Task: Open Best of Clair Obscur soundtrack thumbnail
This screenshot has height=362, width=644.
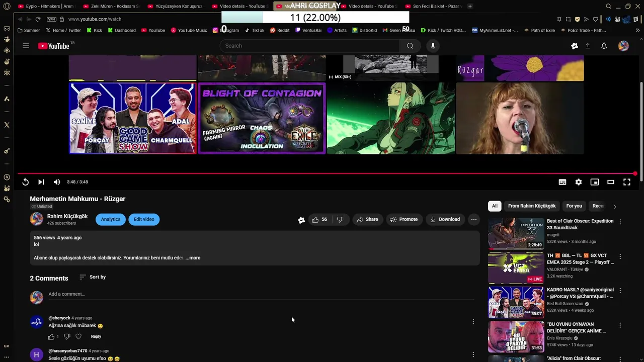Action: [x=516, y=233]
